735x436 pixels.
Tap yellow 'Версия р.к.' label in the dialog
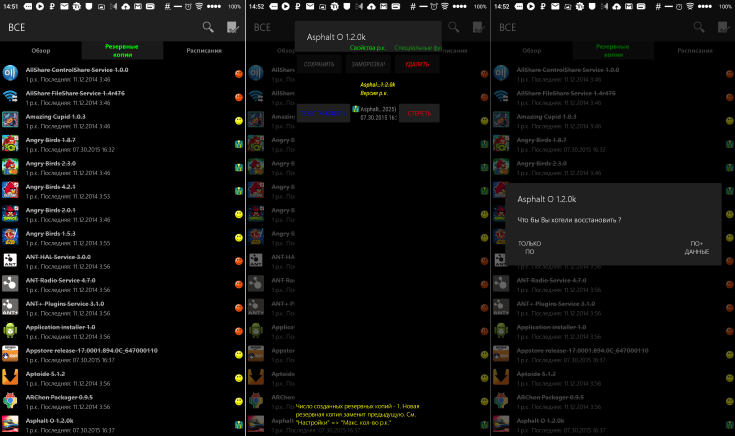374,93
